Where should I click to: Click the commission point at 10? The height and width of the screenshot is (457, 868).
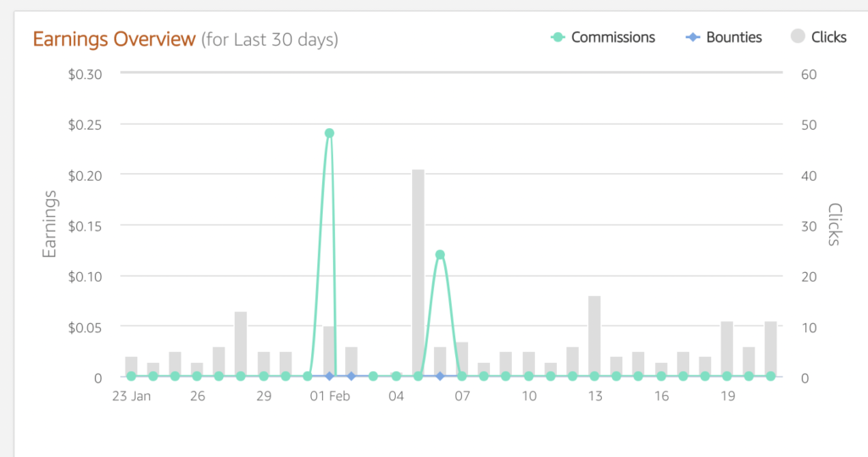tap(528, 376)
